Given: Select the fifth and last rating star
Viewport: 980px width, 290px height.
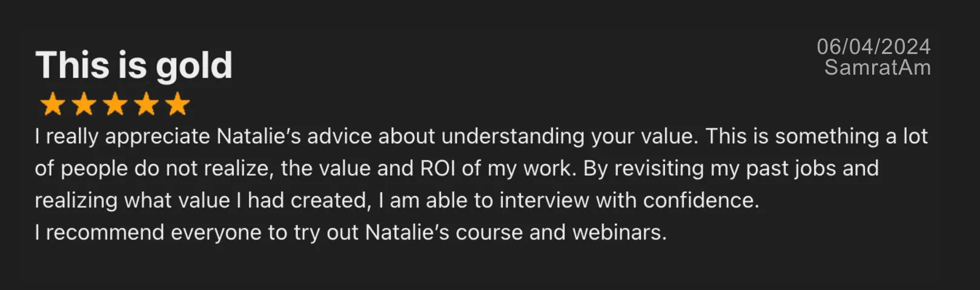Looking at the screenshot, I should 177,104.
